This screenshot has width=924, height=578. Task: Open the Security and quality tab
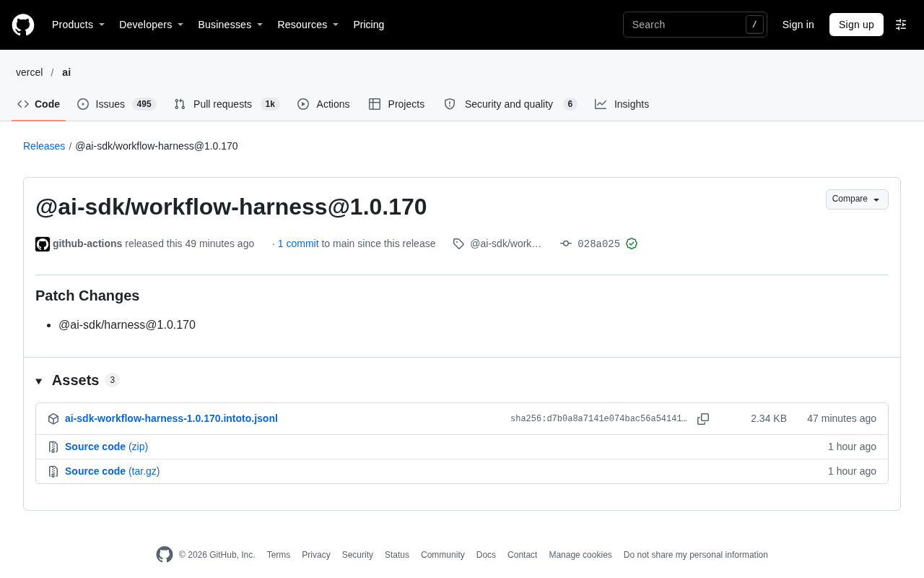pos(510,104)
